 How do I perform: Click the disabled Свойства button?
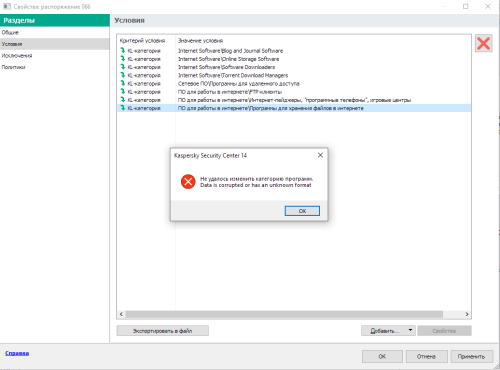pos(444,331)
